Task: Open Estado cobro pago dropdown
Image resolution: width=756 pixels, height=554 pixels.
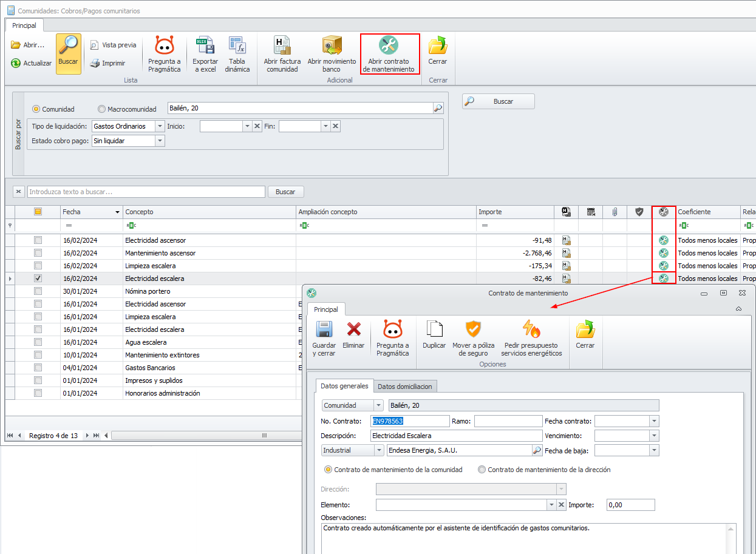Action: [160, 141]
